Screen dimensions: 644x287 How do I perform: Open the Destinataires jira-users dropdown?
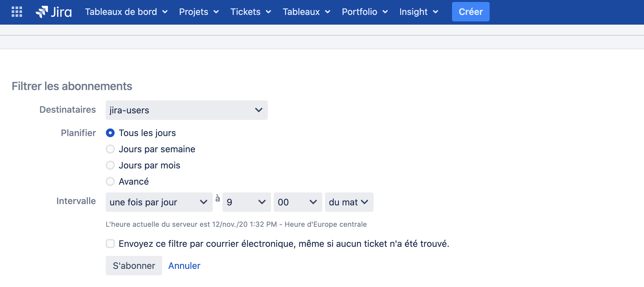tap(186, 110)
